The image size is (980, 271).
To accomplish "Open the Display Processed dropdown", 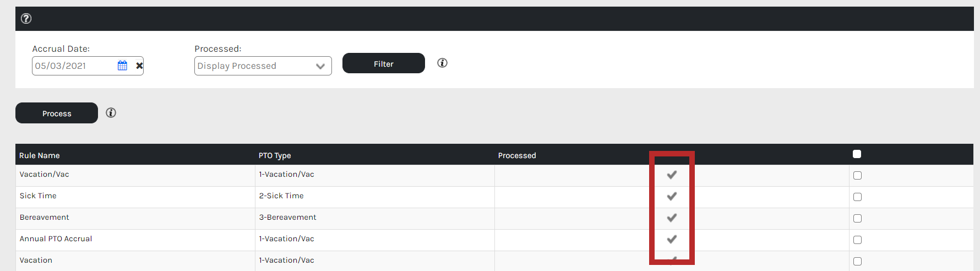I will [x=263, y=66].
